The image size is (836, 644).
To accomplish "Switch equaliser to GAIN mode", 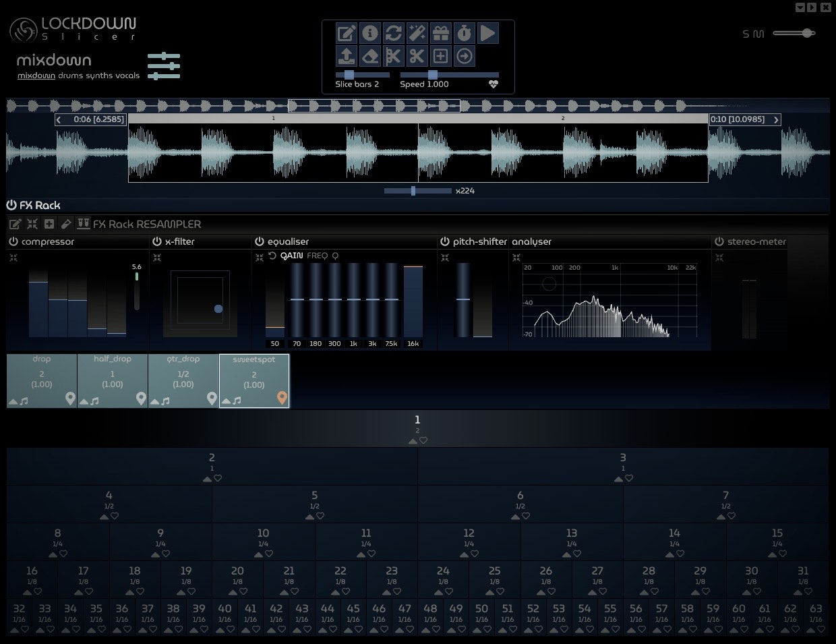I will coord(292,256).
